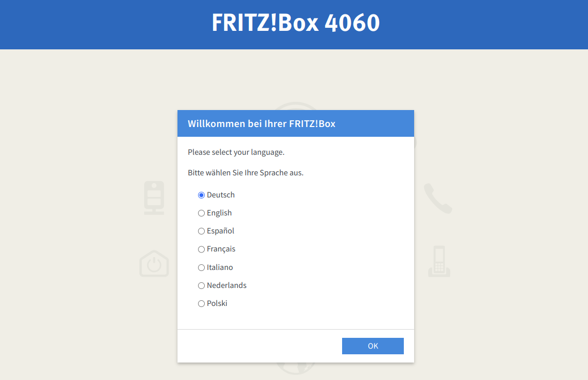Click the English label text
The image size is (588, 380).
pos(219,213)
